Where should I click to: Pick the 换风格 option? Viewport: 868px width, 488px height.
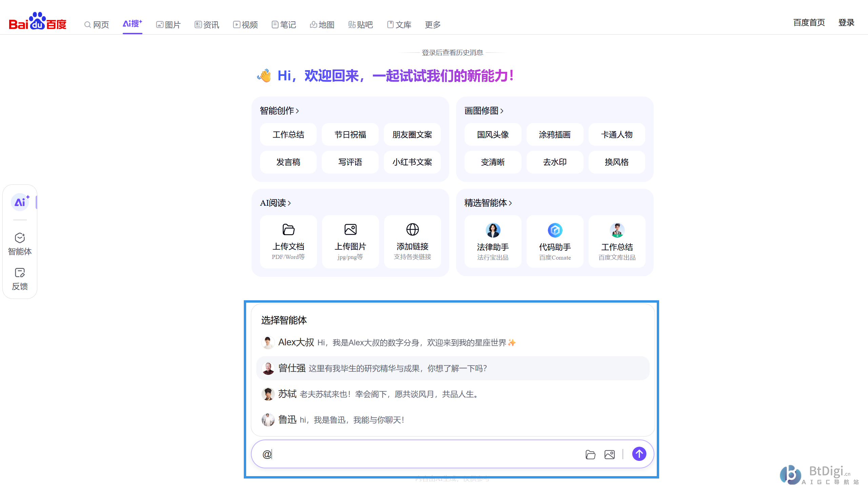[617, 162]
